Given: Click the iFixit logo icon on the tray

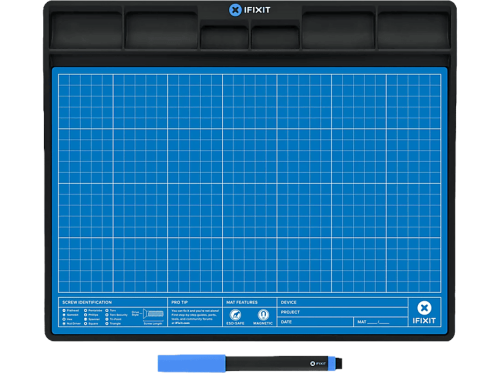Looking at the screenshot, I should click(235, 10).
